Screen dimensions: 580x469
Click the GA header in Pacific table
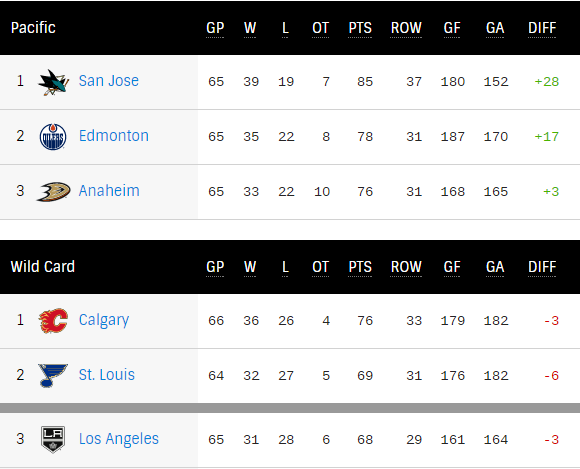pyautogui.click(x=495, y=28)
